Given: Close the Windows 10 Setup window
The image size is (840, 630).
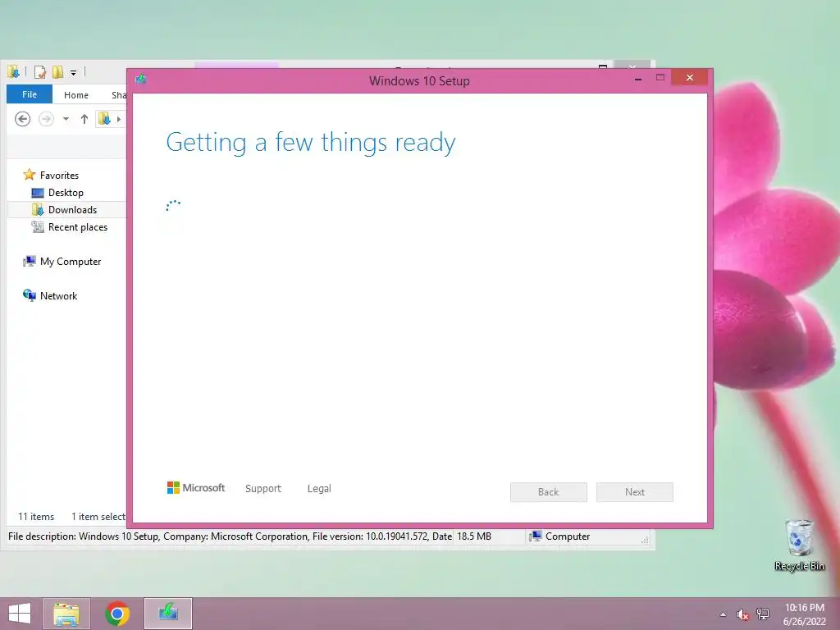Looking at the screenshot, I should 689,78.
